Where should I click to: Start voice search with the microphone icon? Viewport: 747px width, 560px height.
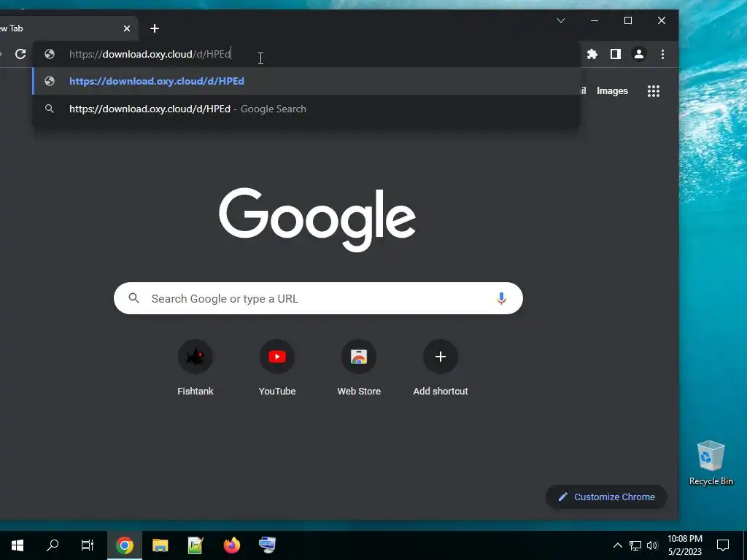point(501,298)
